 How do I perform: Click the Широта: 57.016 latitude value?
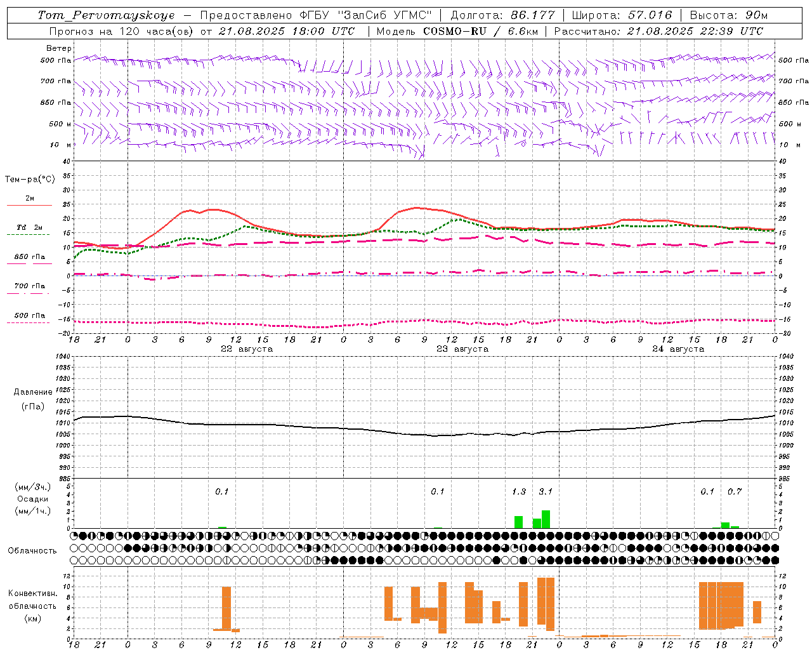pos(622,15)
